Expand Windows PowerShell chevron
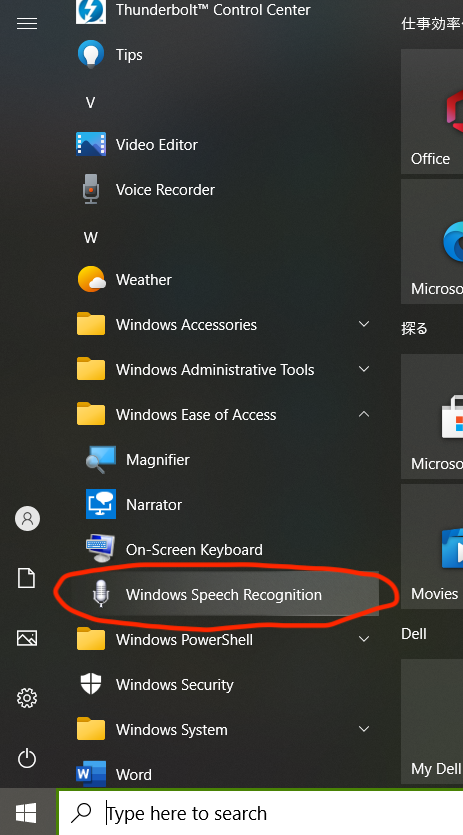Image resolution: width=463 pixels, height=835 pixels. (364, 638)
